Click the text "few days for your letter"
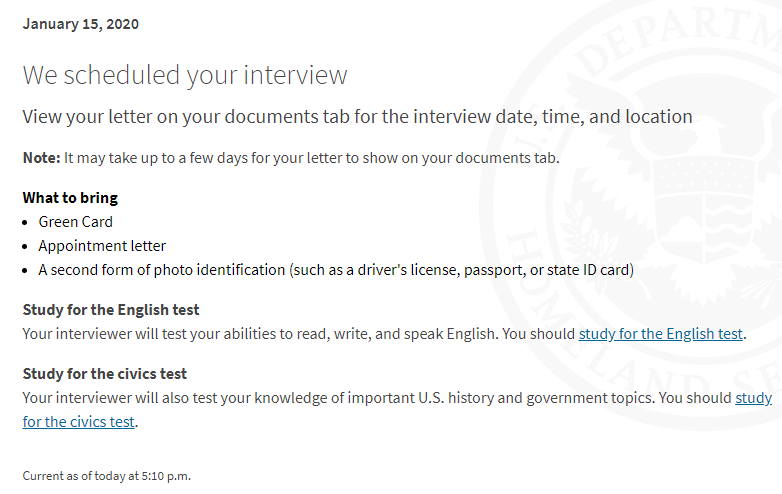 (266, 158)
